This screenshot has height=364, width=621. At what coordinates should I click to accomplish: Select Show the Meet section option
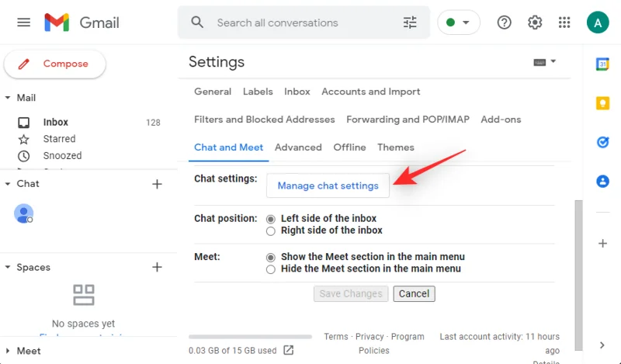coord(270,258)
